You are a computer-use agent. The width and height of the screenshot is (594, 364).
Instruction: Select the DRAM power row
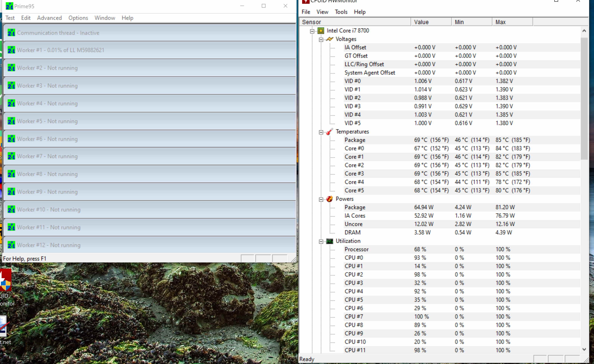pos(462,232)
